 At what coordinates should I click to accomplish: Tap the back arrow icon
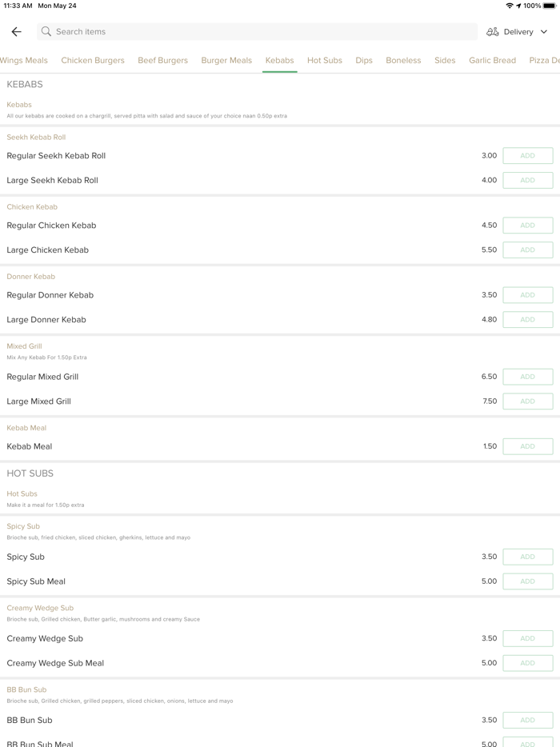coord(16,32)
